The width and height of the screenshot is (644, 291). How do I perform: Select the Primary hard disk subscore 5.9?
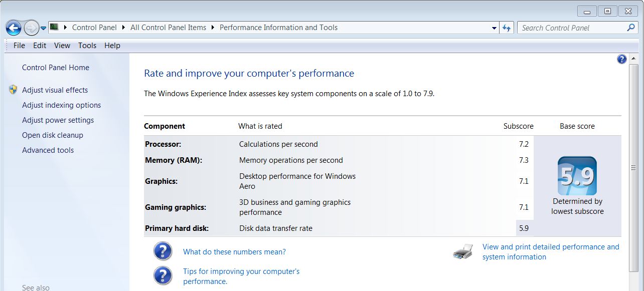[524, 228]
